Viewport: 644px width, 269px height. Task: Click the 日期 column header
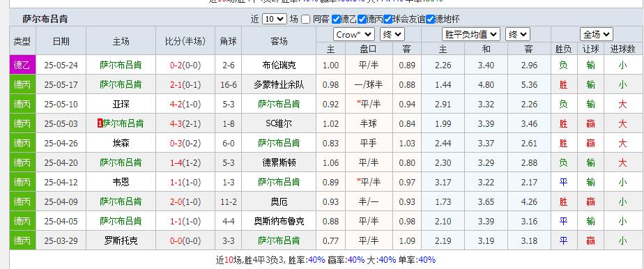61,41
